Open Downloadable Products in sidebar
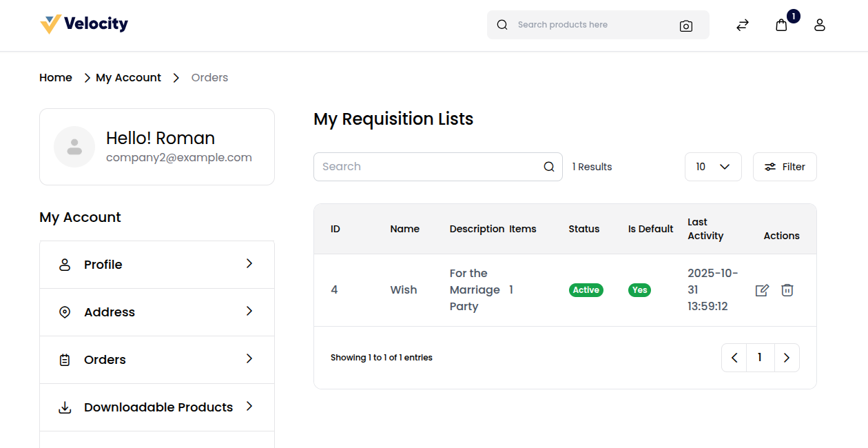Screen dimensions: 868x448 [x=158, y=407]
